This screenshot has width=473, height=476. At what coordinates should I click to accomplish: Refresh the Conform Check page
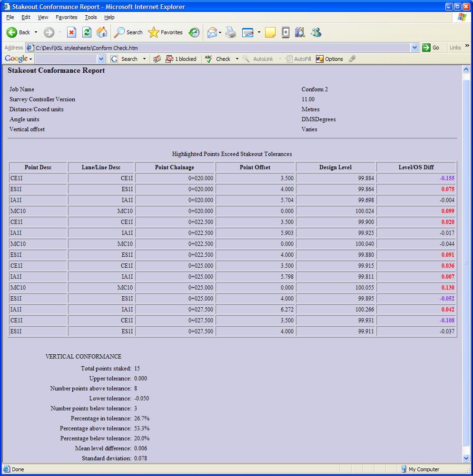[x=86, y=32]
